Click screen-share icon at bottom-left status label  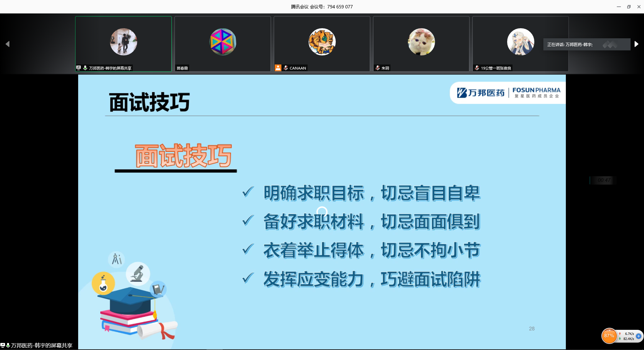click(3, 345)
